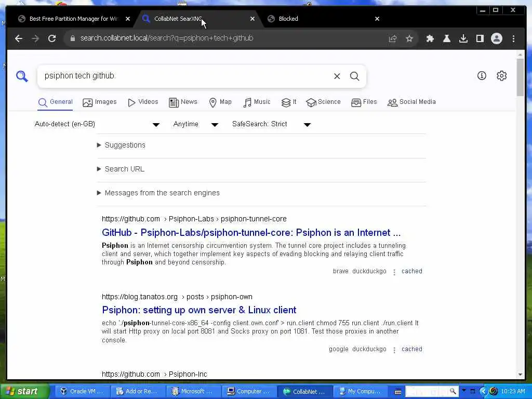The width and height of the screenshot is (532, 399).
Task: Open options dots beside second result cached
Action: pyautogui.click(x=394, y=350)
